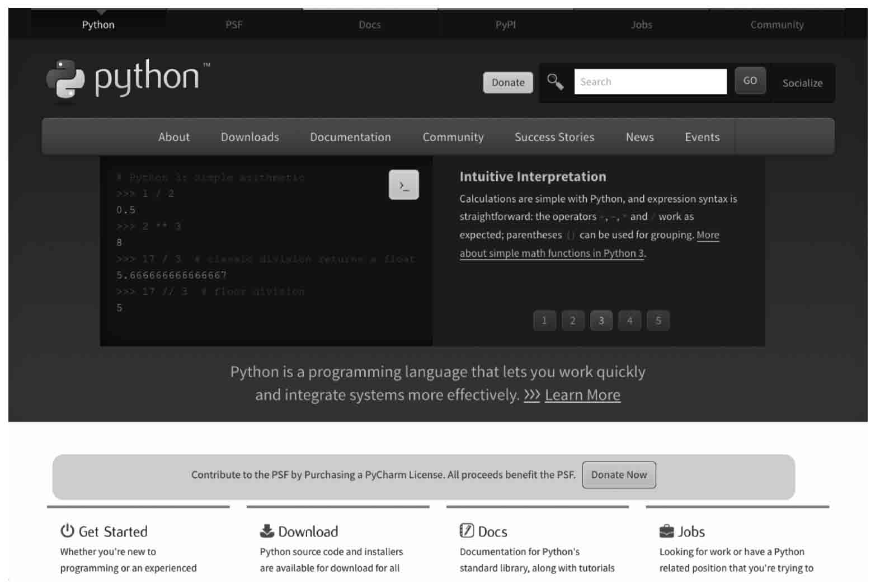Open the Documentation navigation menu

coord(351,137)
